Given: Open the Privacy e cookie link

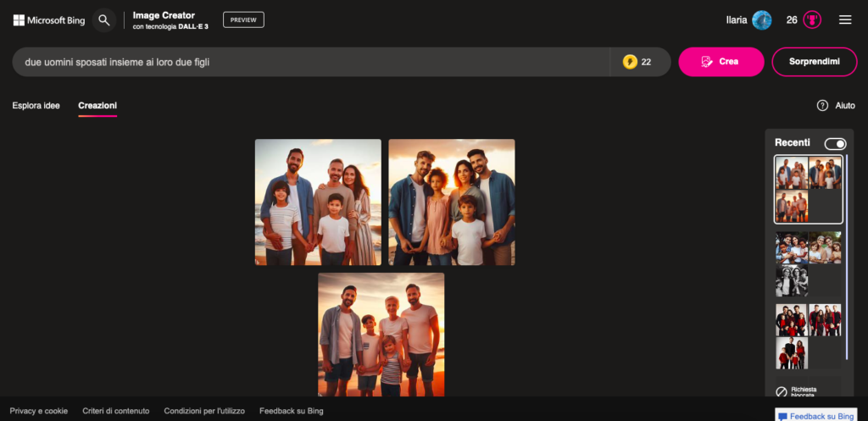Looking at the screenshot, I should pos(39,411).
